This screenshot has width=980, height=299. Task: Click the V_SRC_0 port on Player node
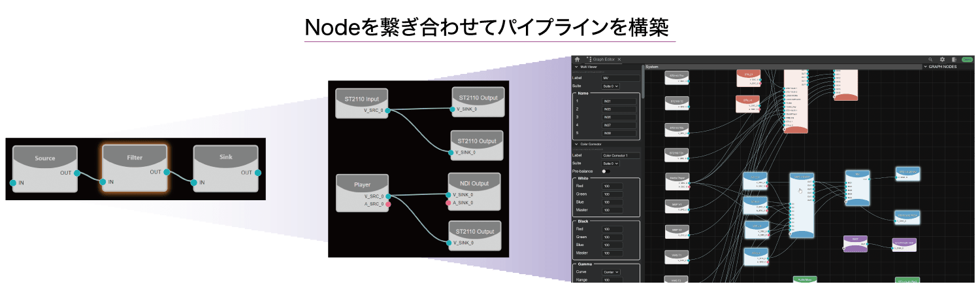[388, 196]
